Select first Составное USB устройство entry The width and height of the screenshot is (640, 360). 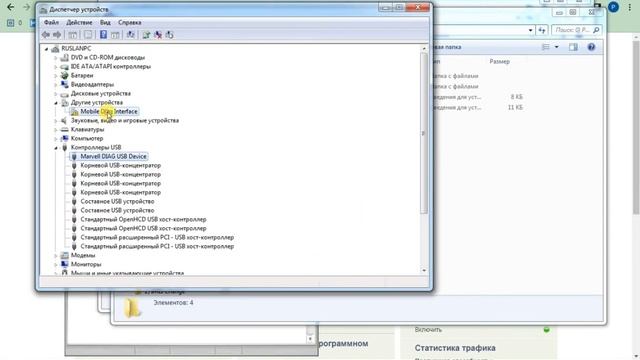[x=117, y=201]
